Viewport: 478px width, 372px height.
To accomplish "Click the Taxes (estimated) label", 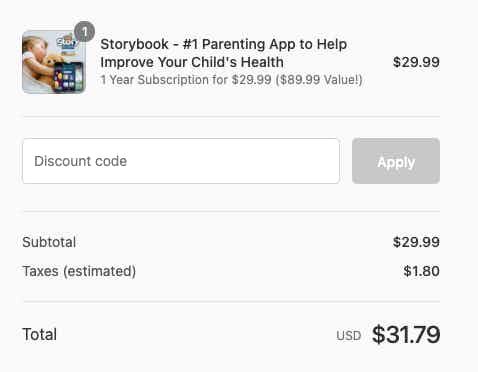I will pyautogui.click(x=79, y=271).
